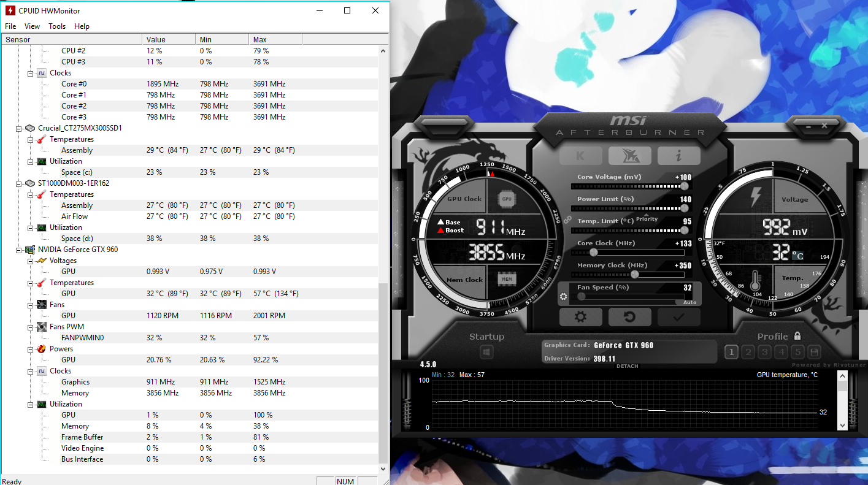Collapse the Crucial_CT275MX300SSD1 node
Image resolution: width=868 pixels, height=485 pixels.
click(x=19, y=128)
